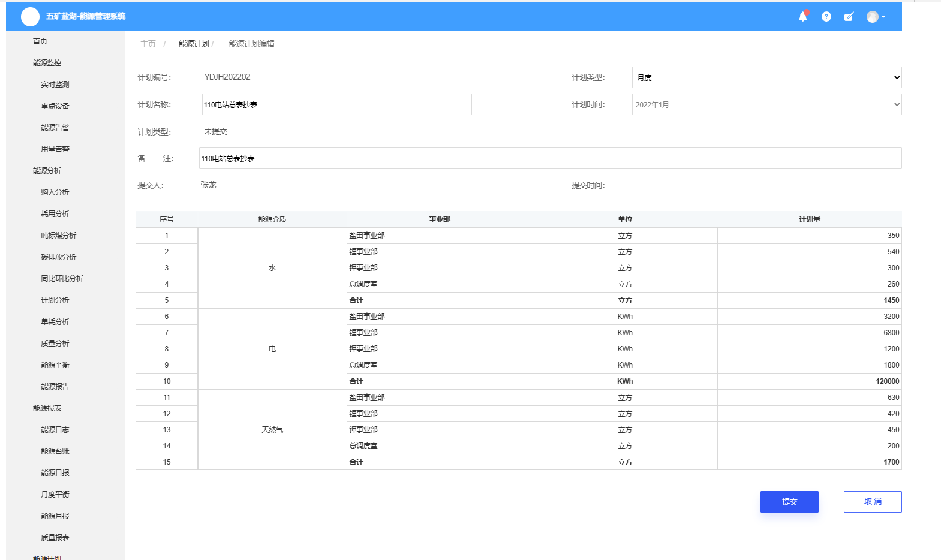Collapse the 能源监控 sidebar group

click(x=47, y=62)
